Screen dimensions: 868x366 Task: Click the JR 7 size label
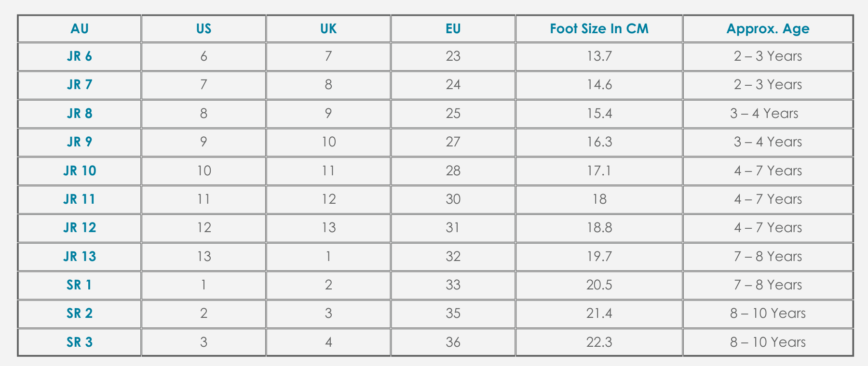(x=80, y=85)
